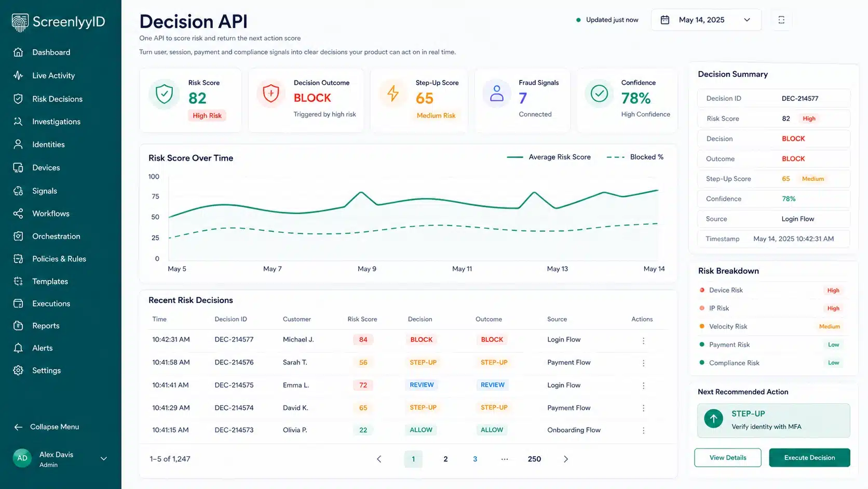The height and width of the screenshot is (489, 868).
Task: Sort by the Risk Score column header
Action: pos(362,319)
